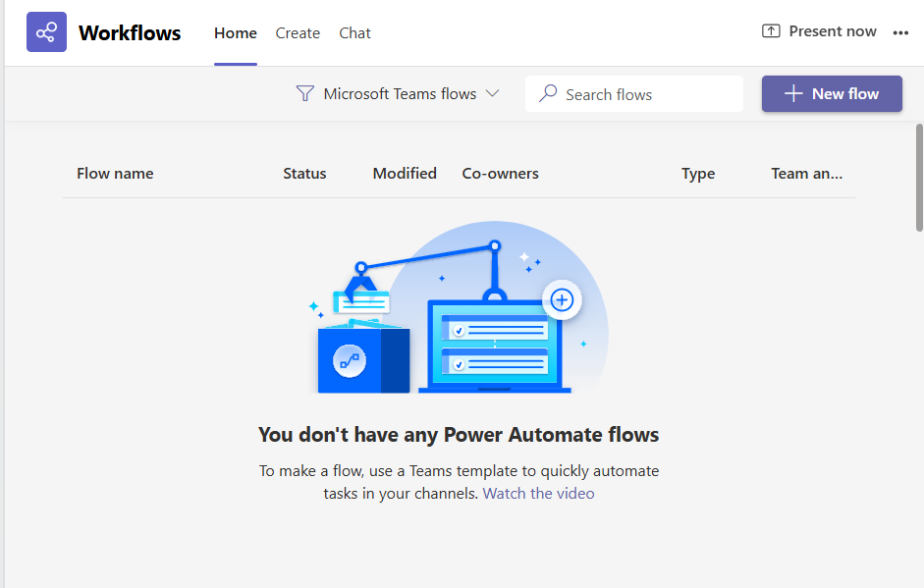
Task: Open the More options ellipsis menu
Action: pos(900,32)
